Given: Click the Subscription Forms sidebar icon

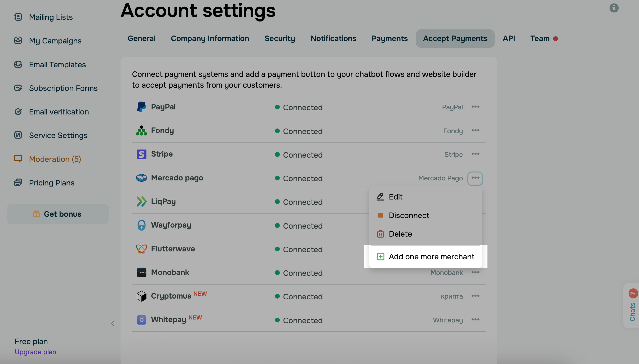Looking at the screenshot, I should (18, 88).
